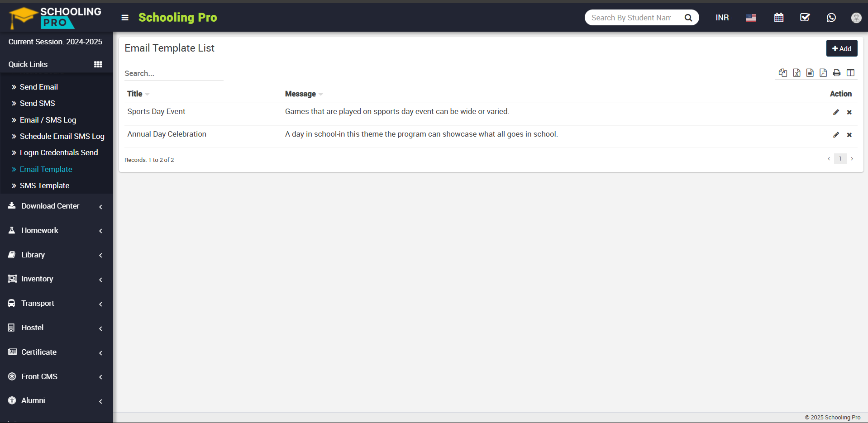Open the calendar icon in header
The width and height of the screenshot is (868, 423).
pos(779,18)
